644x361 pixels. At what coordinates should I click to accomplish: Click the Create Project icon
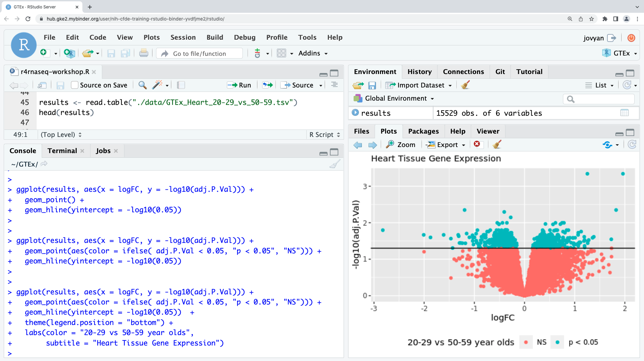(x=69, y=53)
